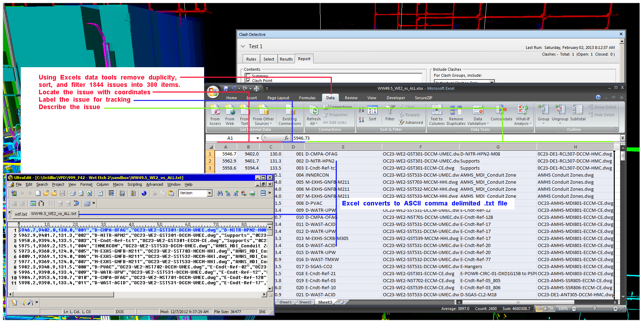The height and width of the screenshot is (323, 644).
Task: Open the Column menu in UltraEdit
Action: click(102, 184)
